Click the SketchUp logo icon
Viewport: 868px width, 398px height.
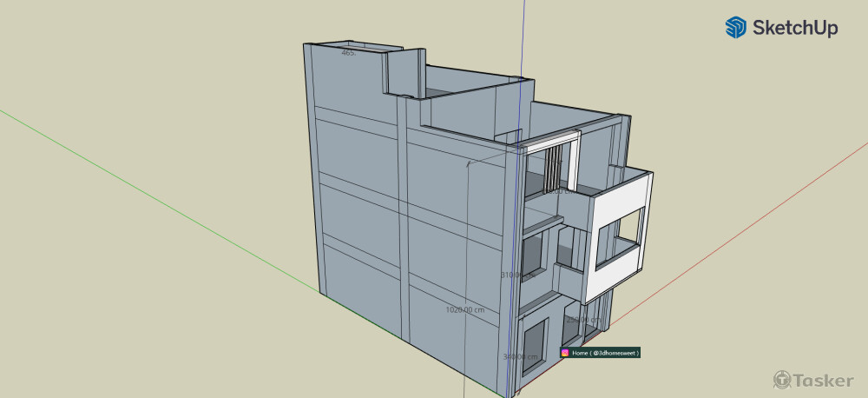click(x=736, y=28)
